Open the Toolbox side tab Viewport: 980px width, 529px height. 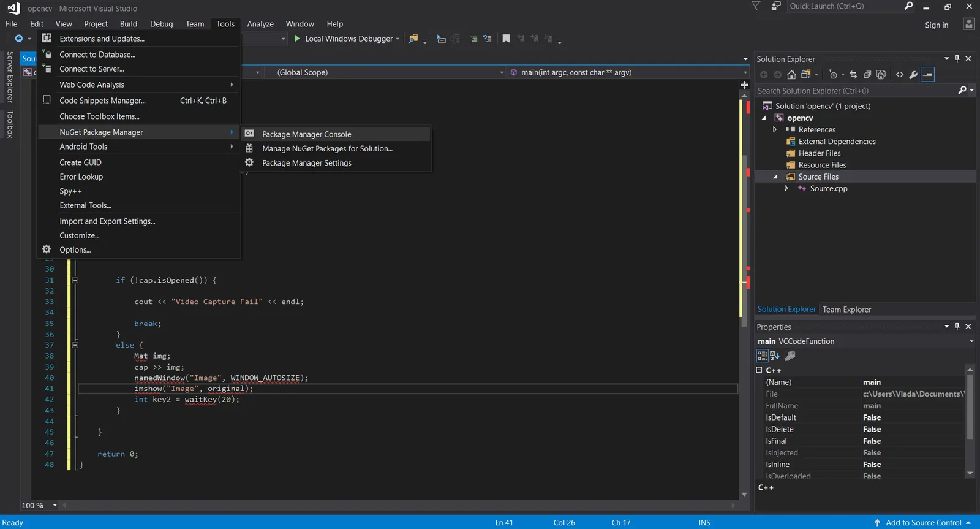[10, 124]
